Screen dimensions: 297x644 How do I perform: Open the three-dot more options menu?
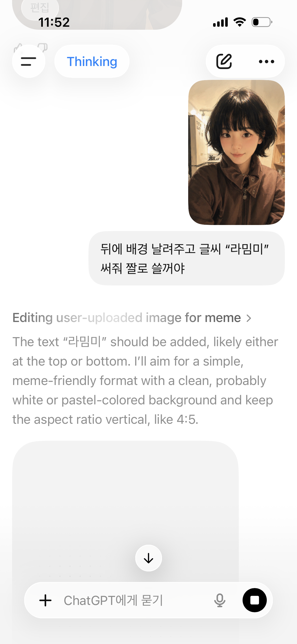[267, 61]
